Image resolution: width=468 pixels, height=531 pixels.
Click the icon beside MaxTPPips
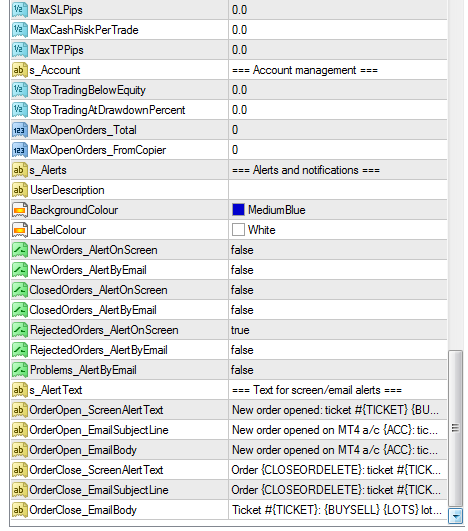click(19, 50)
